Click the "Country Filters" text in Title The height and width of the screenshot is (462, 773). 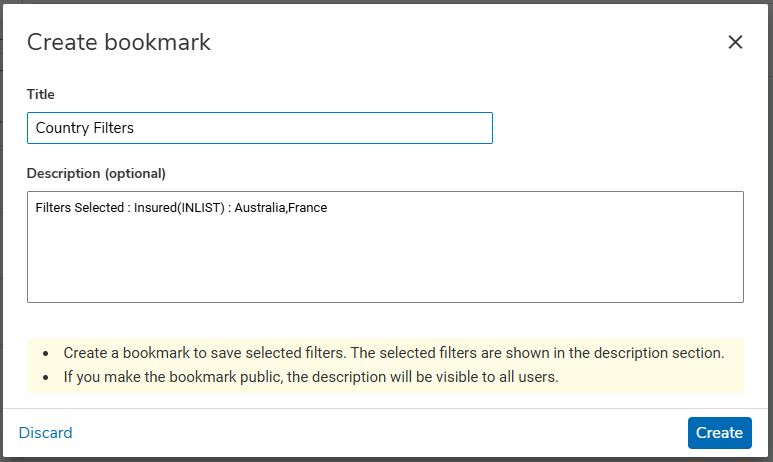click(85, 128)
